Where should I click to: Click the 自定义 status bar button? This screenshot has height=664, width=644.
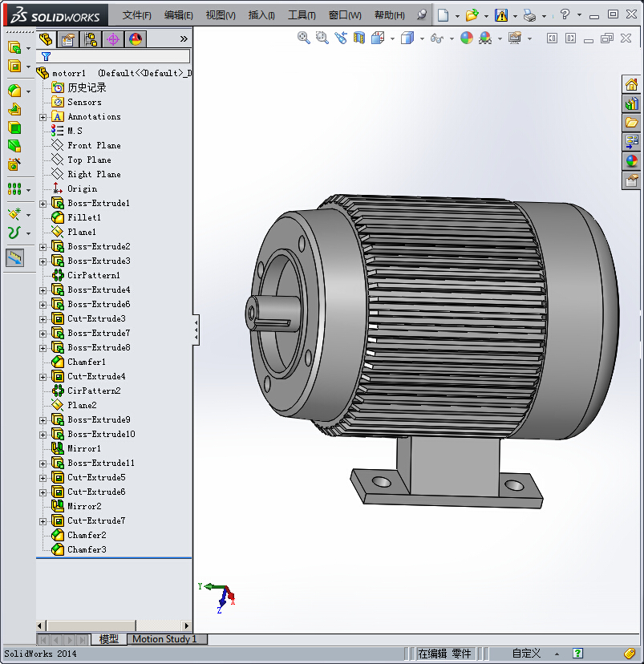click(x=527, y=654)
